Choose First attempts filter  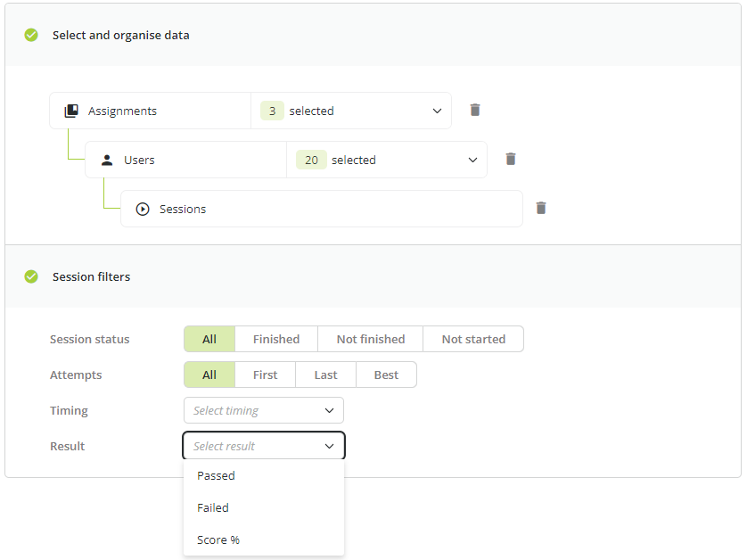pyautogui.click(x=266, y=375)
